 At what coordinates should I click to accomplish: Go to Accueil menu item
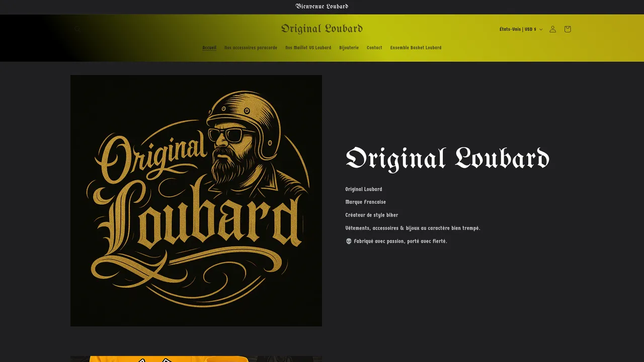[209, 48]
